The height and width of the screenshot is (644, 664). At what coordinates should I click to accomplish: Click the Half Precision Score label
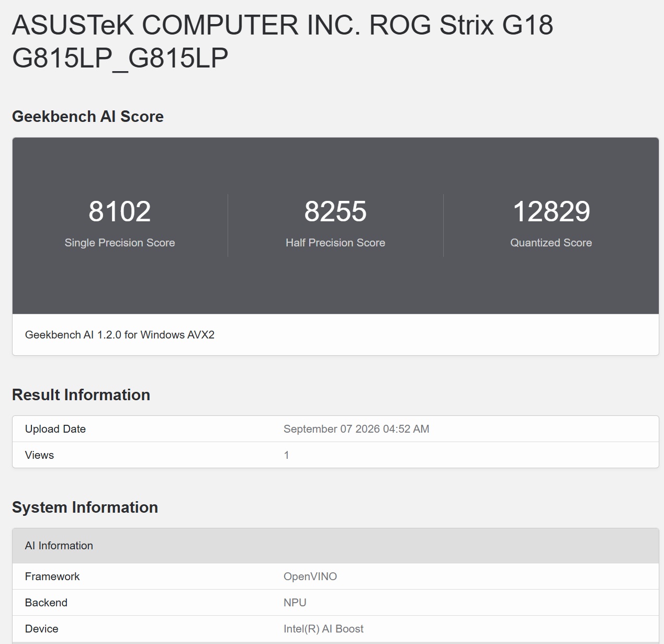coord(335,243)
